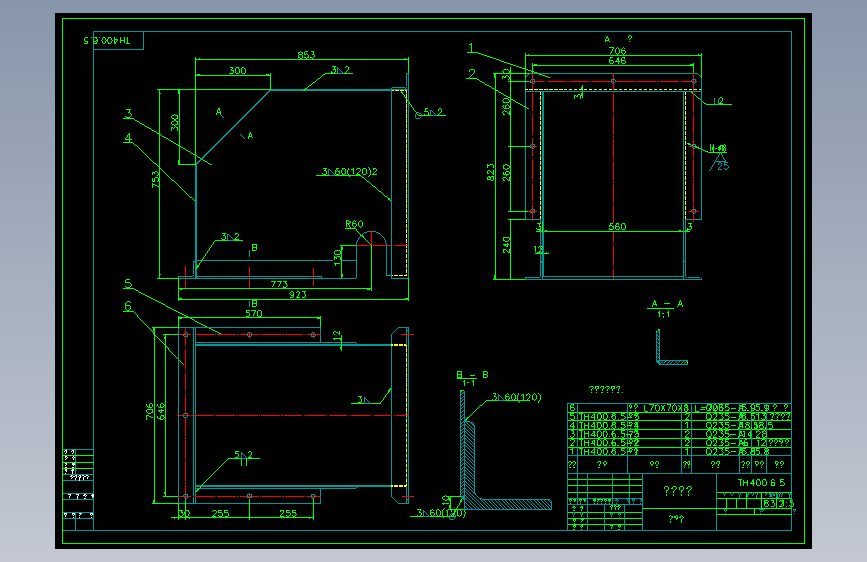Click the L70X70X8 entry in parts table
This screenshot has height=562, width=867.
coord(666,408)
